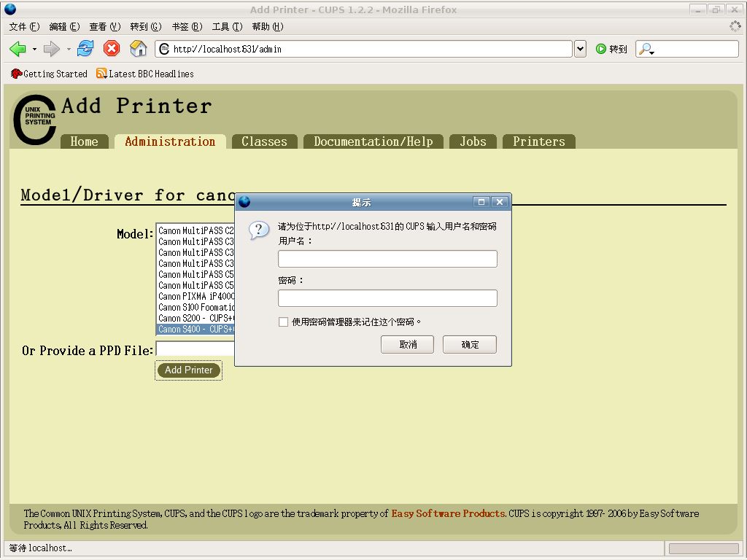The image size is (747, 560).
Task: Toggle the remember password checkbox
Action: (283, 322)
